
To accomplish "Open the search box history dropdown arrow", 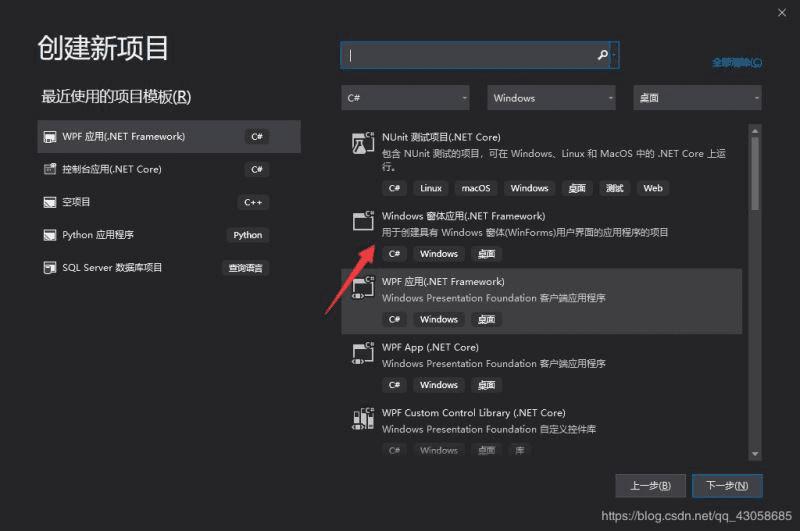I will pyautogui.click(x=614, y=55).
